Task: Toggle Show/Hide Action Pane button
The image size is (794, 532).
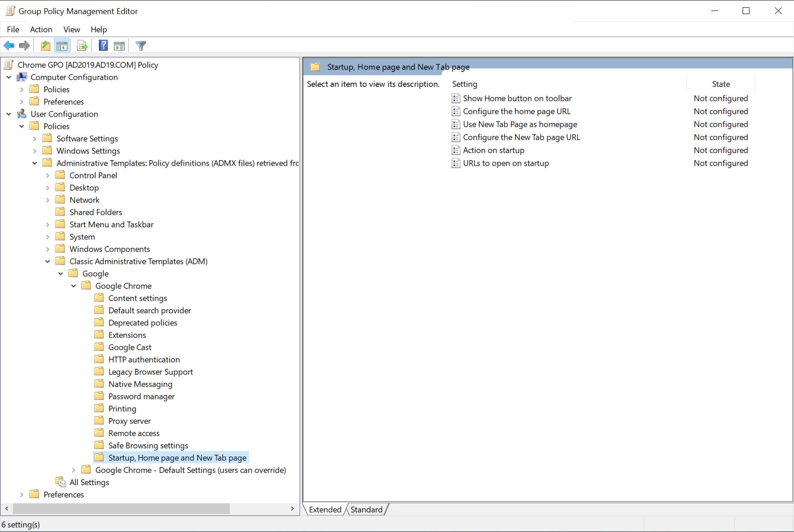Action: 120,45
